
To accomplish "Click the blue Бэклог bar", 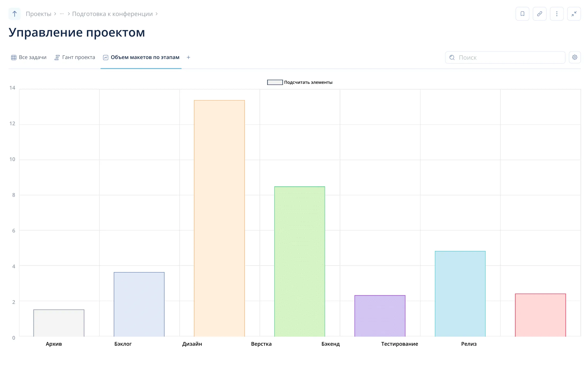I will (139, 304).
